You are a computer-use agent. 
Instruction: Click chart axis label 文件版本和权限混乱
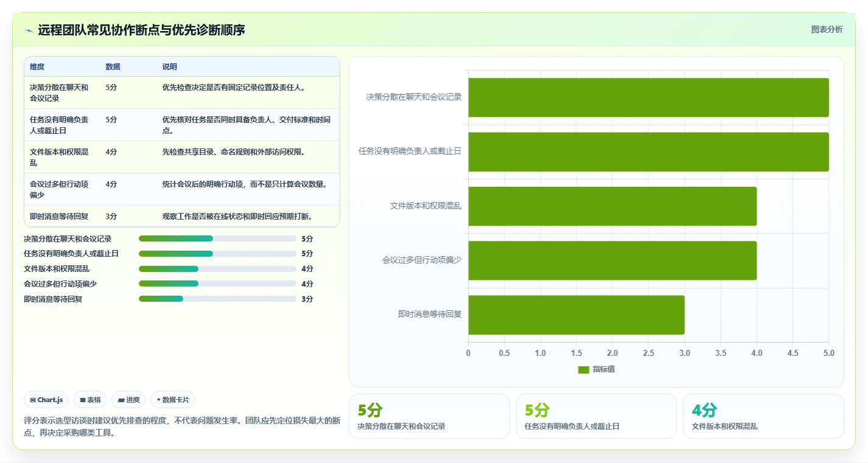426,206
